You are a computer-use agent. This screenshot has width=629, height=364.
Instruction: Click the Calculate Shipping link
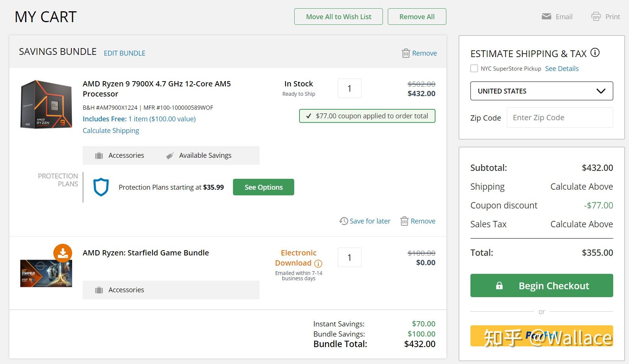(x=111, y=130)
